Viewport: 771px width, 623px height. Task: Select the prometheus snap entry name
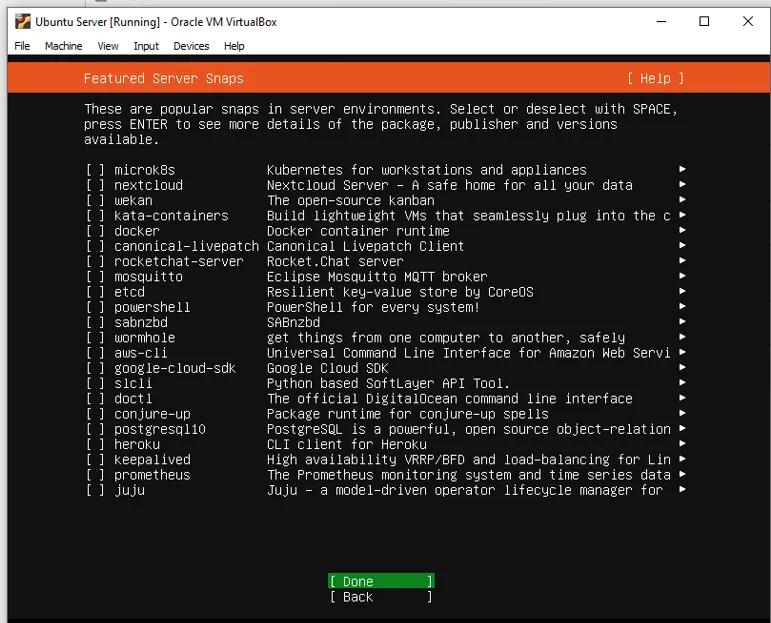click(x=152, y=475)
